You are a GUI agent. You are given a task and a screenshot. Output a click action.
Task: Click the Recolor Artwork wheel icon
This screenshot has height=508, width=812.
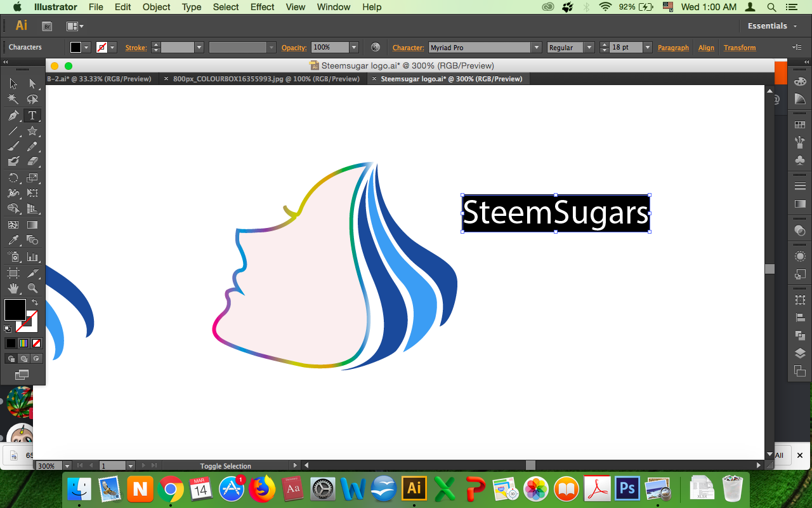tap(376, 48)
